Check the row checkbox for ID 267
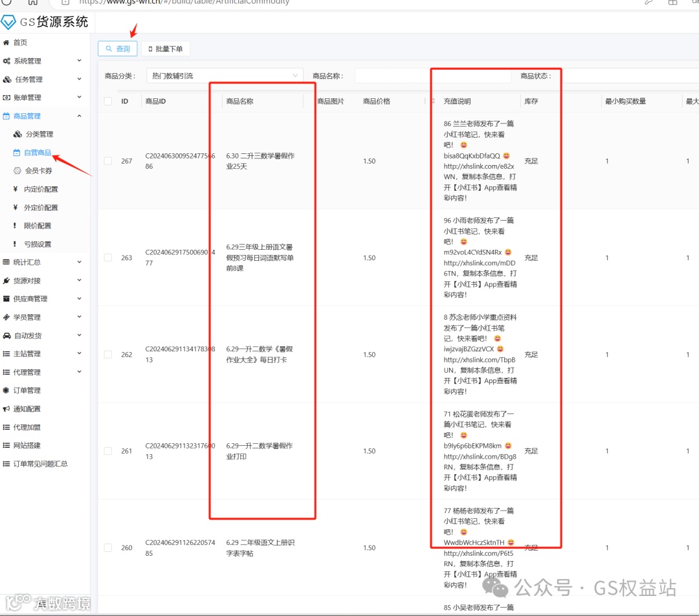The height and width of the screenshot is (616, 699). (108, 161)
